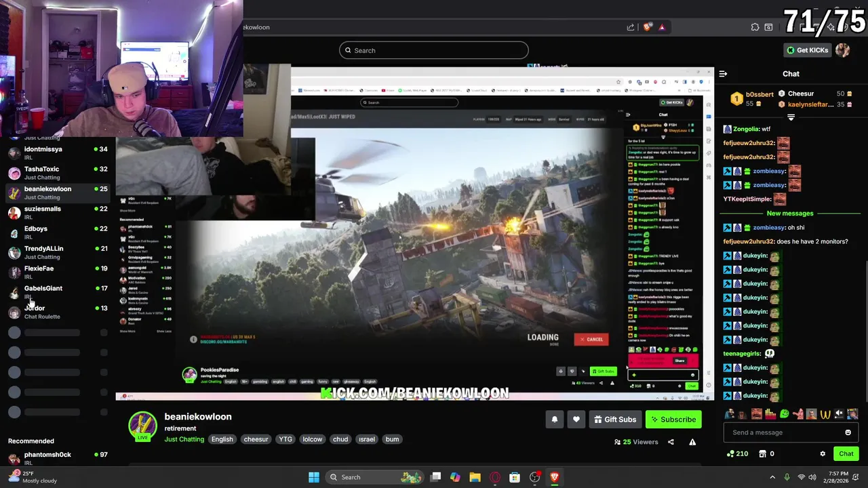Open beaniekowloon's channel avatar with LIVE badge
This screenshot has height=488, width=868.
pyautogui.click(x=143, y=426)
